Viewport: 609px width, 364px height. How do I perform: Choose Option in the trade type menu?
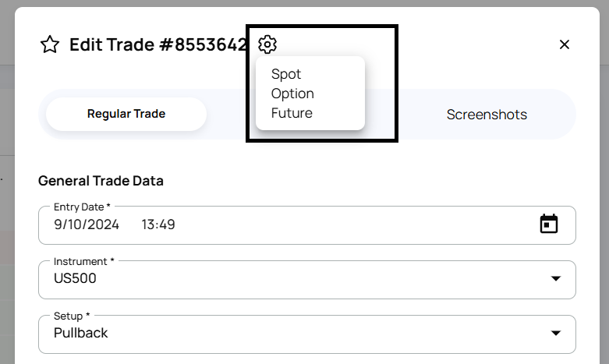[x=292, y=94]
